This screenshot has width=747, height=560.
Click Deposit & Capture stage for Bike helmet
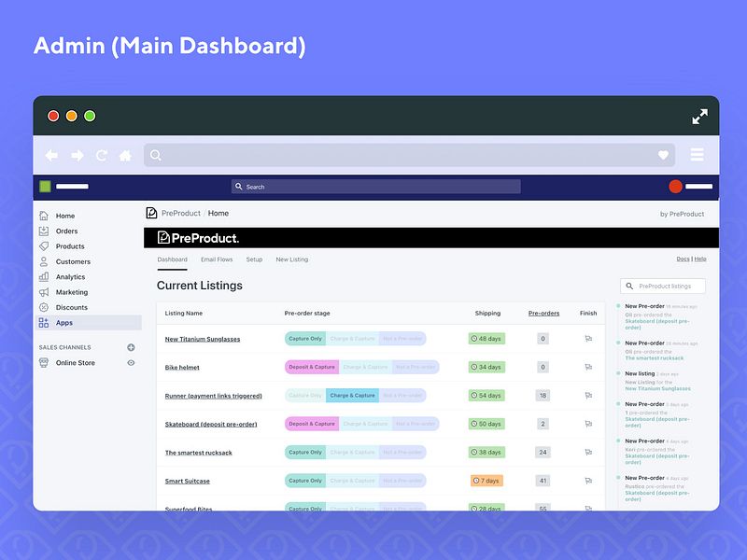(x=312, y=367)
